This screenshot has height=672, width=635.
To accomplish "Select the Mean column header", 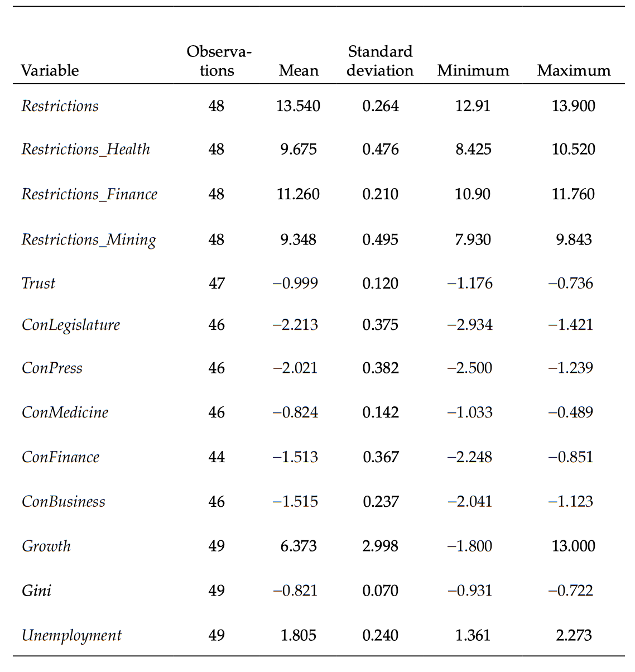I will 299,70.
